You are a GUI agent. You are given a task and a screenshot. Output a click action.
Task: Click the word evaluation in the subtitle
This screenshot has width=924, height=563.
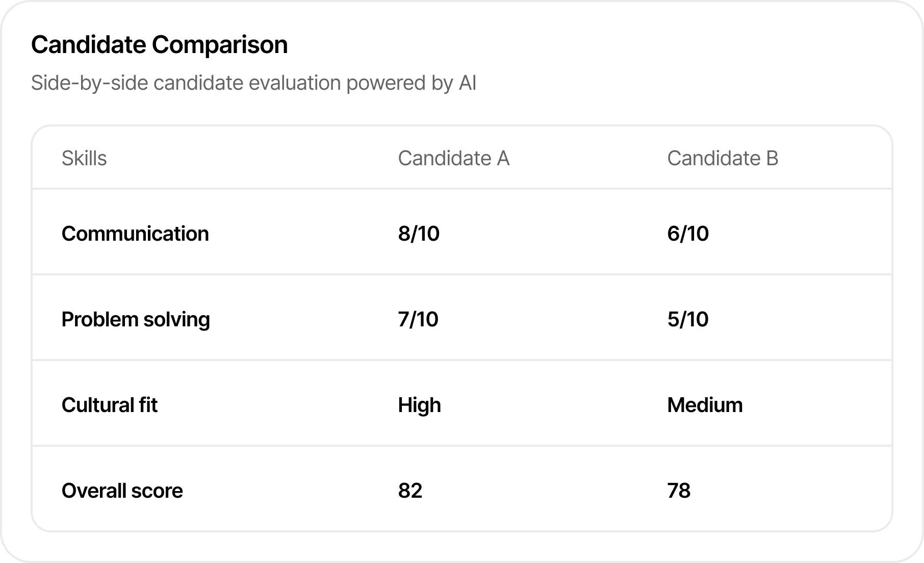click(x=294, y=83)
